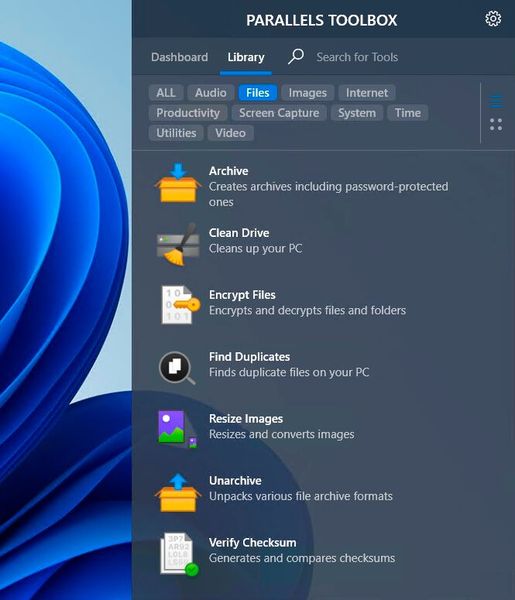The width and height of the screenshot is (515, 600).
Task: Click the Archive tool title
Action: coord(228,171)
